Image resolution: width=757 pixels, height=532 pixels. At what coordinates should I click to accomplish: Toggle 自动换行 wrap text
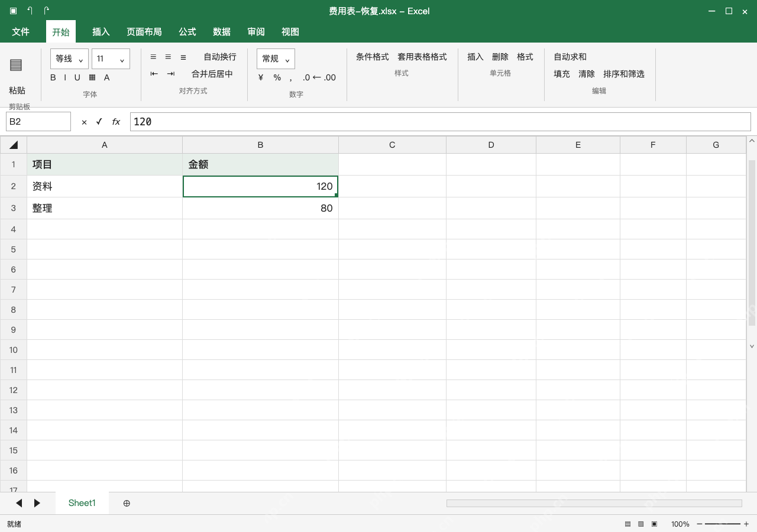[220, 57]
